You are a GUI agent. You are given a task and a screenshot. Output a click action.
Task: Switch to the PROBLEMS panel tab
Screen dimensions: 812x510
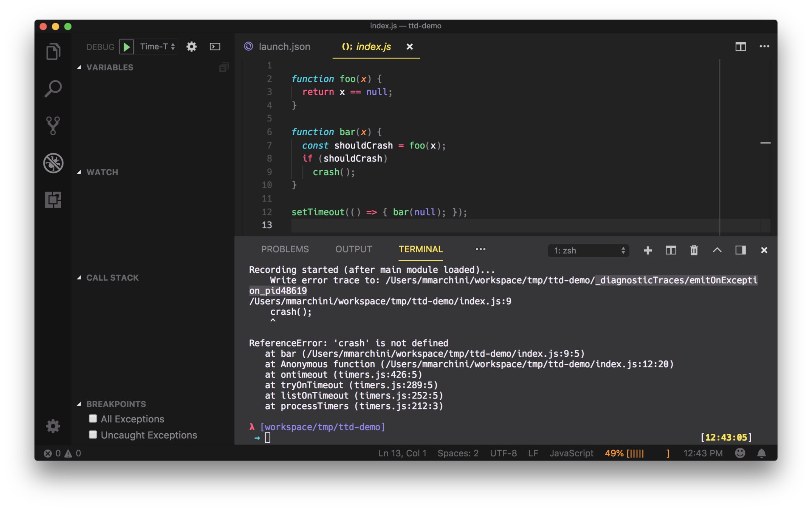[285, 249]
